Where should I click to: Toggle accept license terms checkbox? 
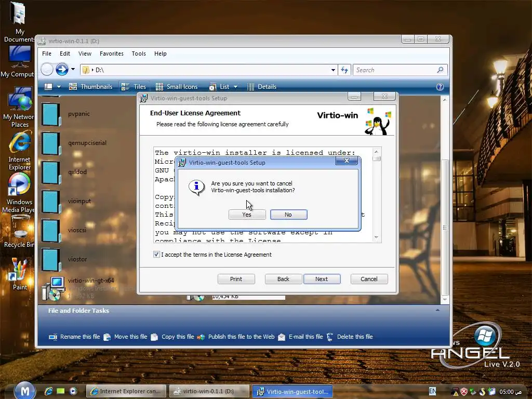[156, 255]
